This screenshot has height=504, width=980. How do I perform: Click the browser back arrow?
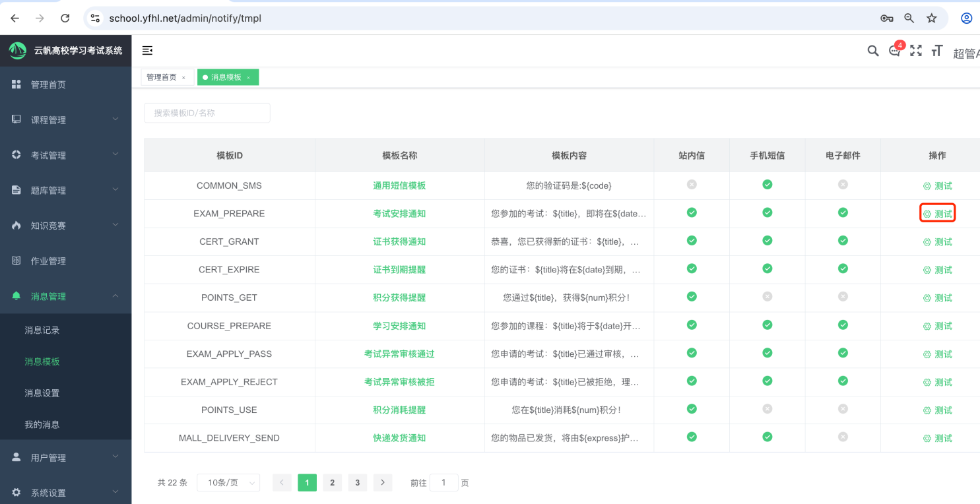point(15,18)
